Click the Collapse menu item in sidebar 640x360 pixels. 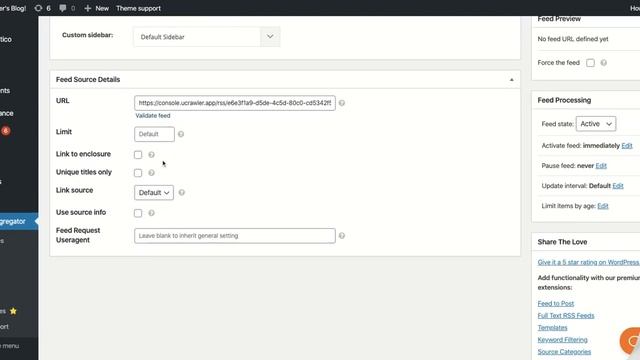(x=10, y=346)
